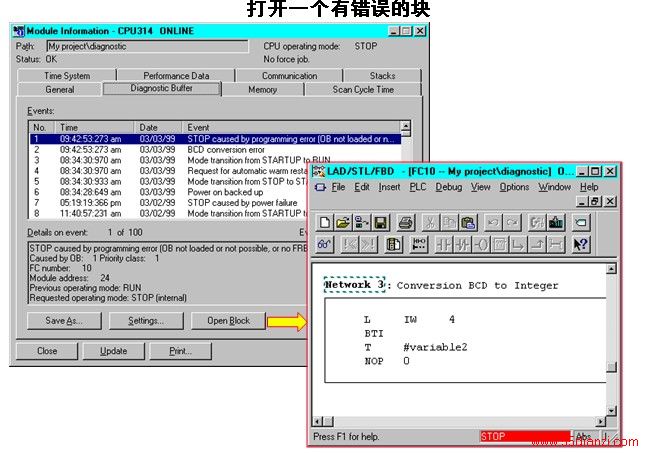Open the View menu

(x=480, y=187)
